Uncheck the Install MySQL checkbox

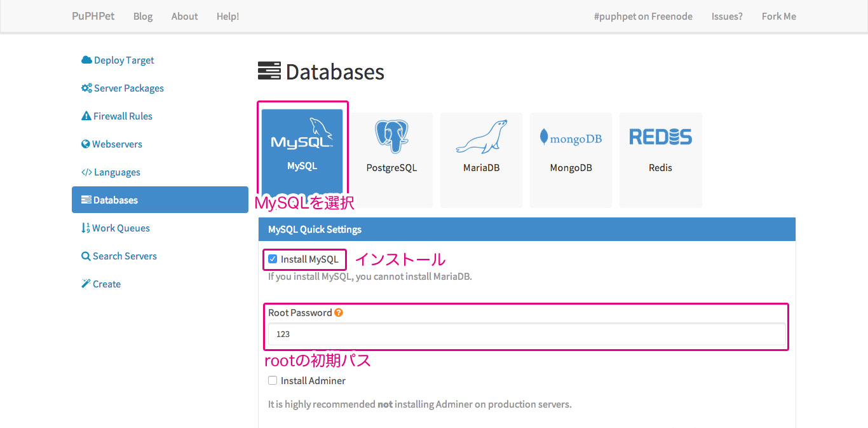tap(273, 259)
